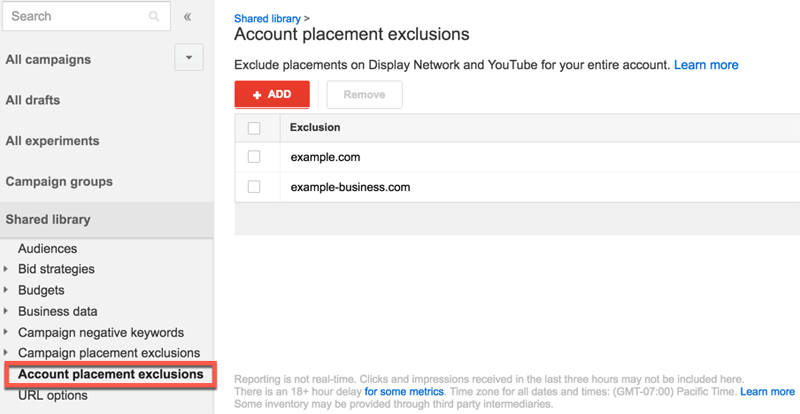Expand the Bid strategies tree arrow
This screenshot has height=414, width=800.
click(x=8, y=269)
